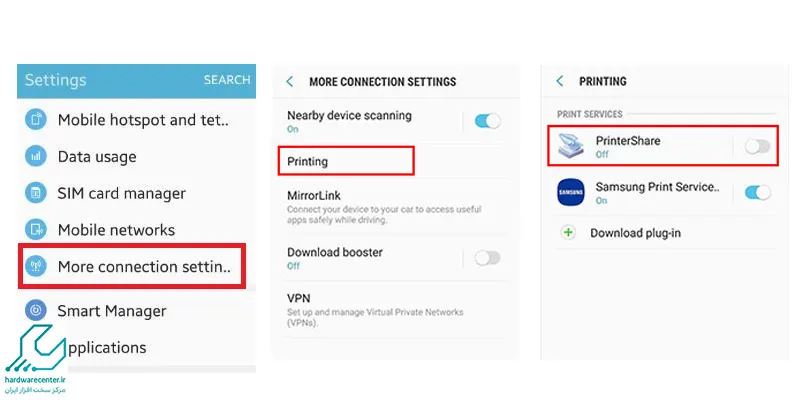Viewport: 800px width, 400px height.
Task: Tap the Smart Manager icon
Action: [x=36, y=310]
